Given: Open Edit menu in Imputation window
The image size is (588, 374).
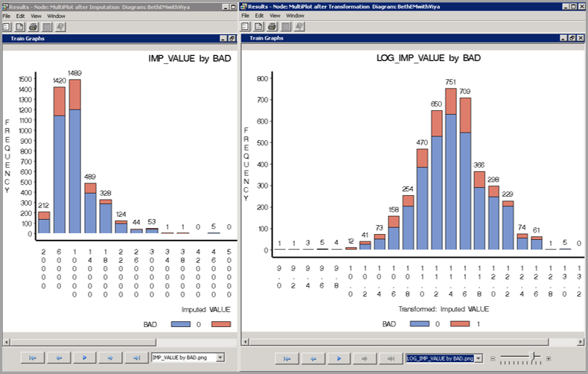Looking at the screenshot, I should click(x=20, y=16).
